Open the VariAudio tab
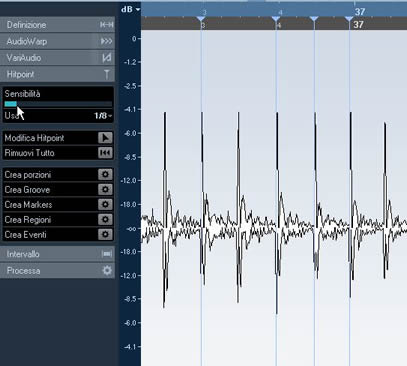Screen dimensions: 407x366 tap(57, 58)
